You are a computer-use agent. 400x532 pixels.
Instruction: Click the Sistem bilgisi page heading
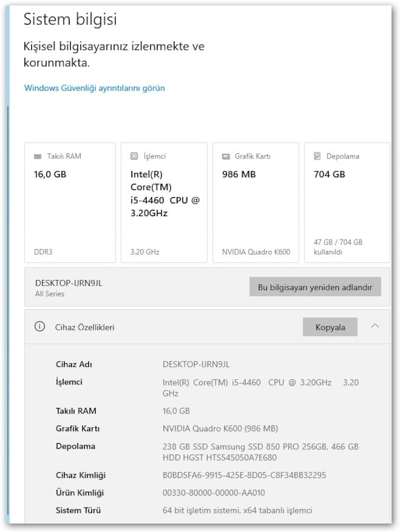(x=70, y=19)
